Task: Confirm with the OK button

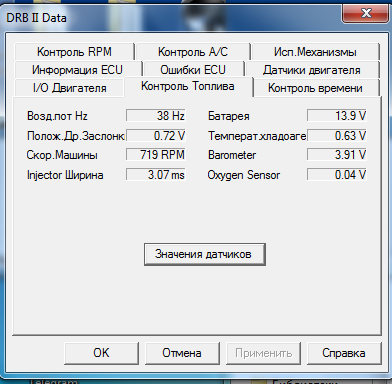Action: pyautogui.click(x=101, y=353)
